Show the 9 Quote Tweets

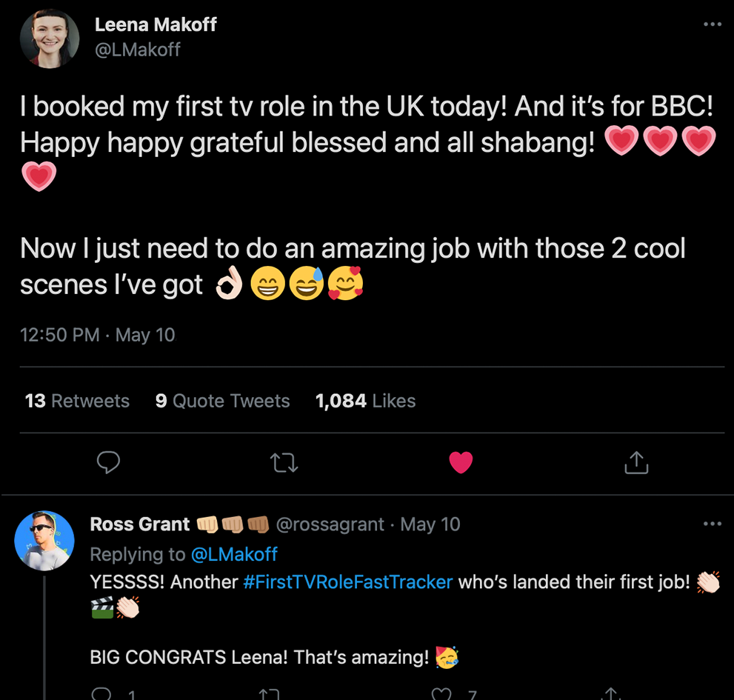pyautogui.click(x=222, y=401)
